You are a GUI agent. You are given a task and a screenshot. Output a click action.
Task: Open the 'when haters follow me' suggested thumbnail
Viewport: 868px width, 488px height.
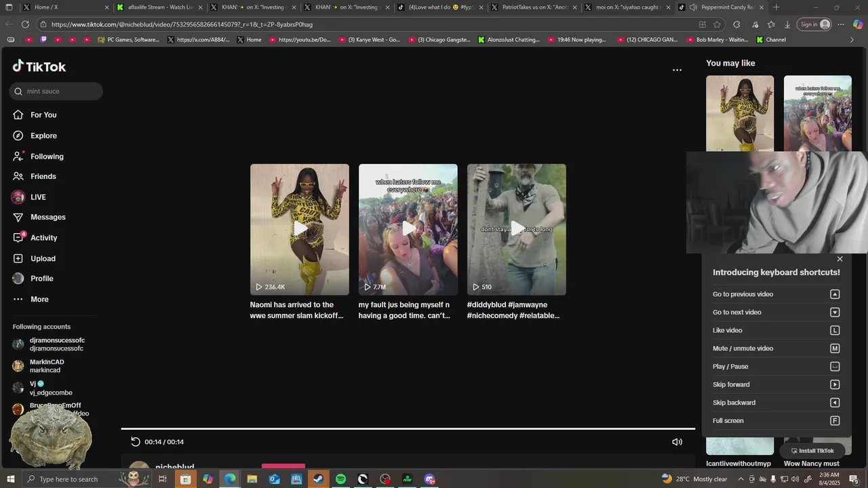818,113
